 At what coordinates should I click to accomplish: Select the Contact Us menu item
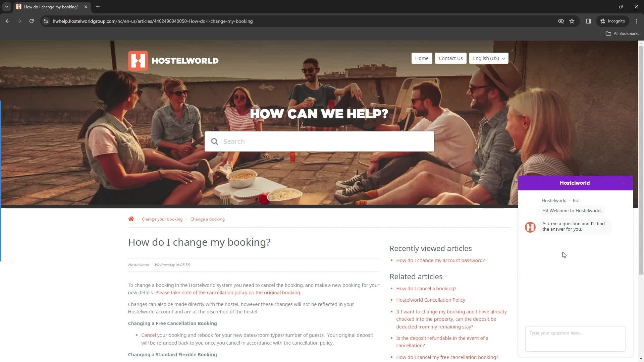tap(450, 58)
